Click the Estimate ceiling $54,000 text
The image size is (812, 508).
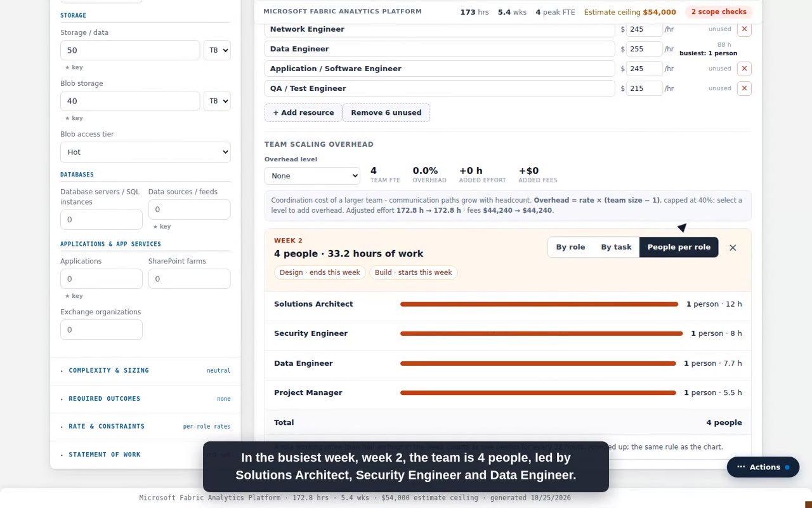pyautogui.click(x=630, y=12)
